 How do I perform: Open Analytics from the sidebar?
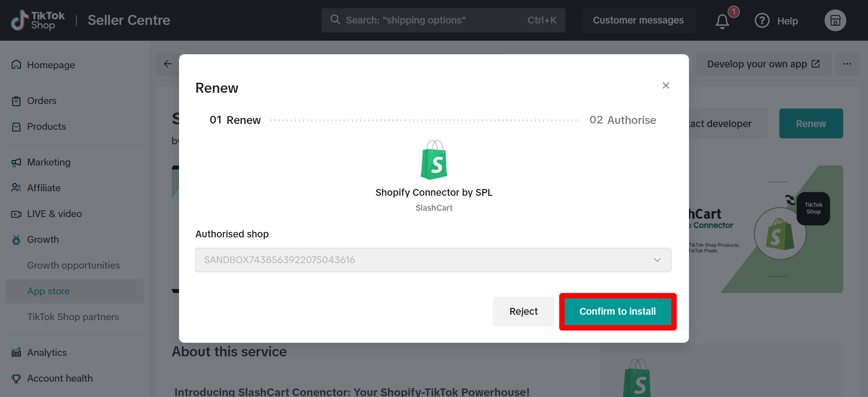tap(47, 353)
